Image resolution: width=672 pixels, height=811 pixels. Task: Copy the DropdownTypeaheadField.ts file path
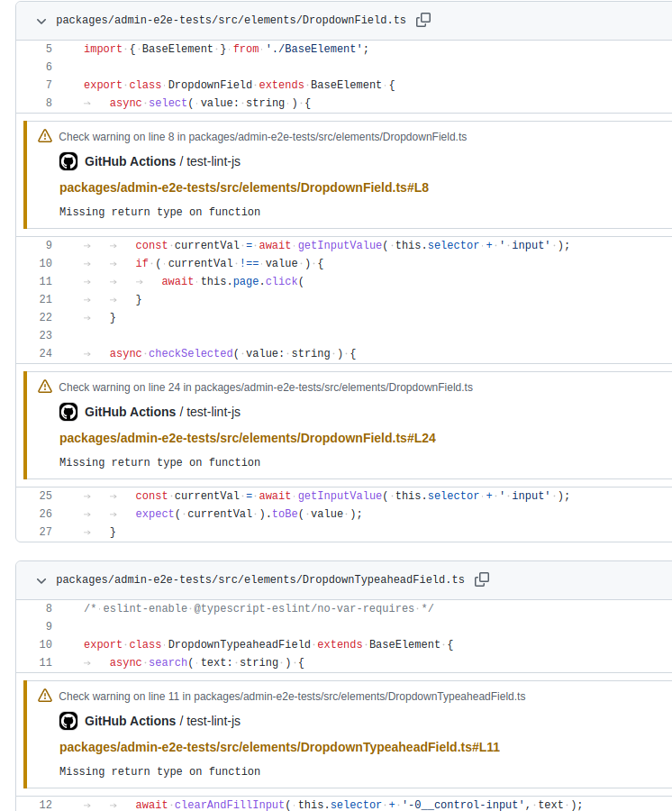(x=481, y=579)
